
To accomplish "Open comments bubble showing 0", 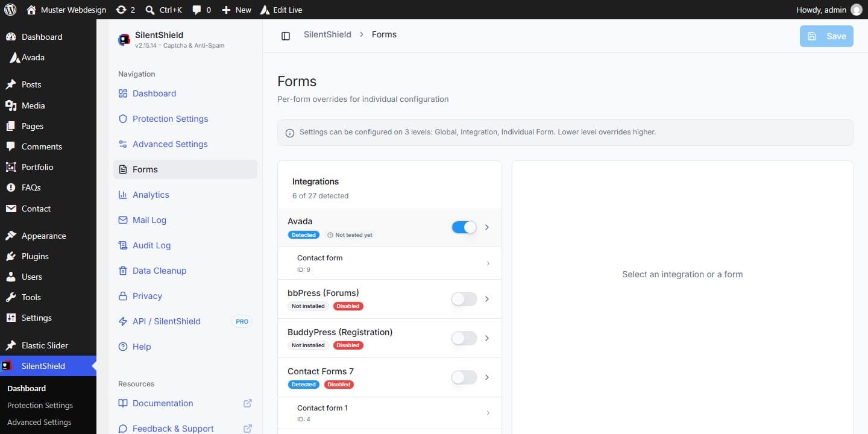I will [201, 10].
